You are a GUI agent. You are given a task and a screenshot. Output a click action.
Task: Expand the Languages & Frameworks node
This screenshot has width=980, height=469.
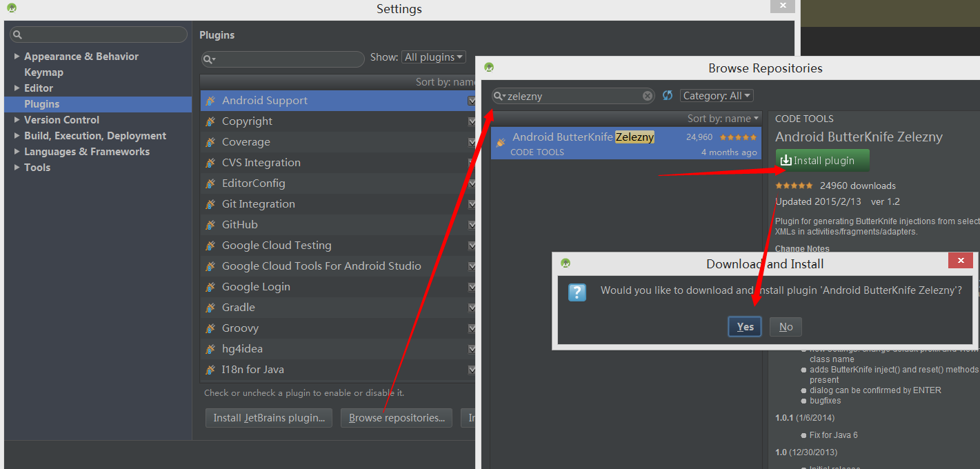tap(17, 152)
